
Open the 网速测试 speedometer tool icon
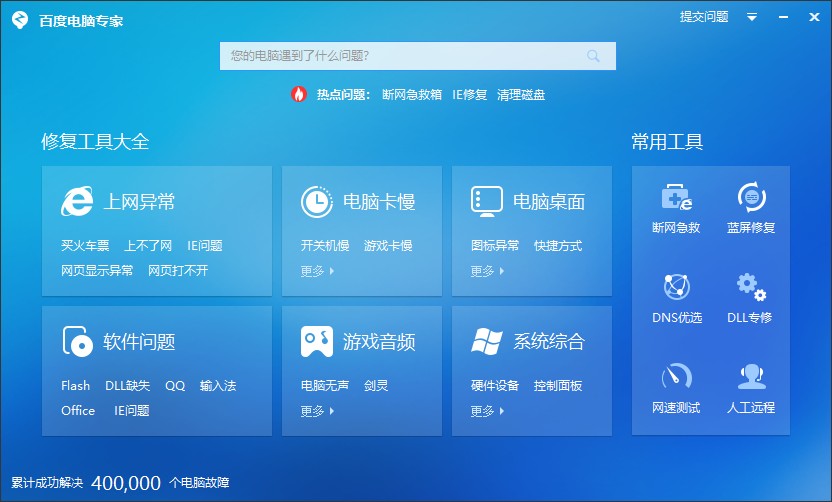coord(677,377)
